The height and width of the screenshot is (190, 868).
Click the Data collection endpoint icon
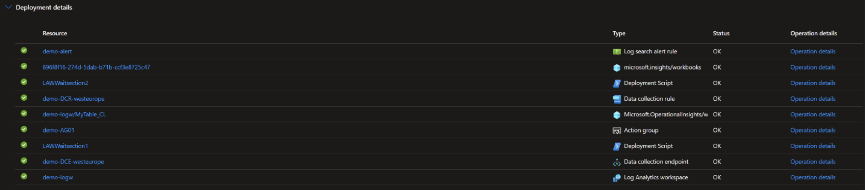[617, 162]
